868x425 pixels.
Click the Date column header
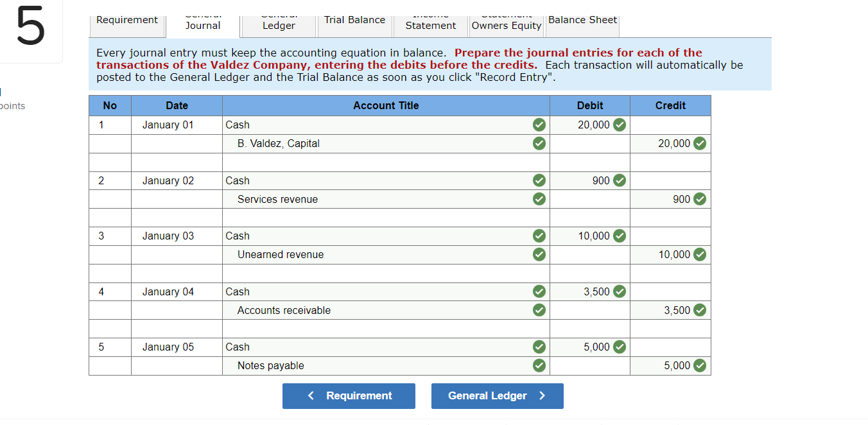[177, 105]
